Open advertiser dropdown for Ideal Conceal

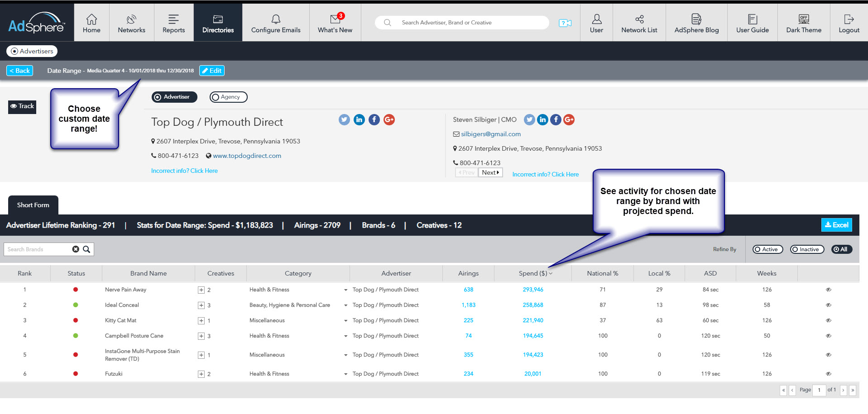pos(345,305)
